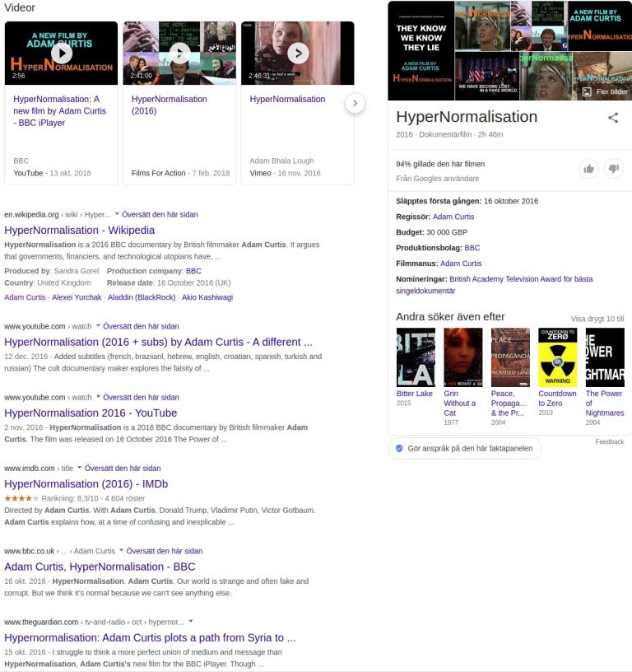Viewport: 632px width, 672px height.
Task: Expand dropdown arrow next to imdb.com result
Action: pos(80,468)
